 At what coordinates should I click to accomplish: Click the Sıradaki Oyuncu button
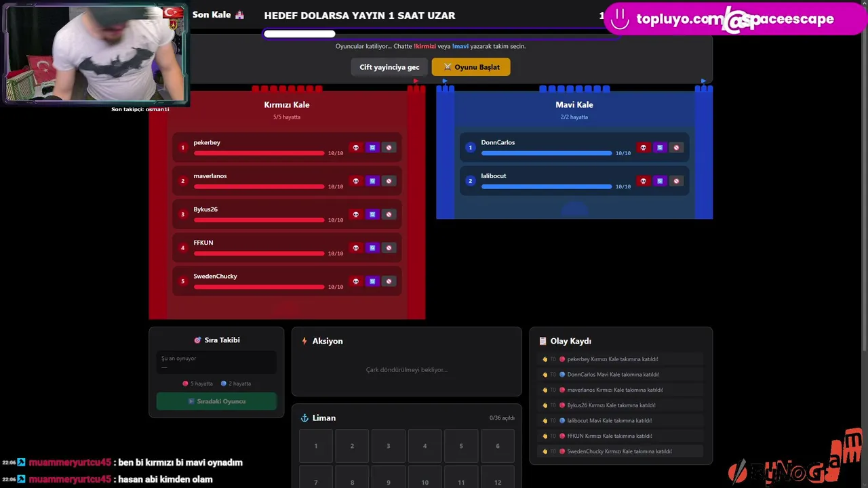click(x=216, y=401)
